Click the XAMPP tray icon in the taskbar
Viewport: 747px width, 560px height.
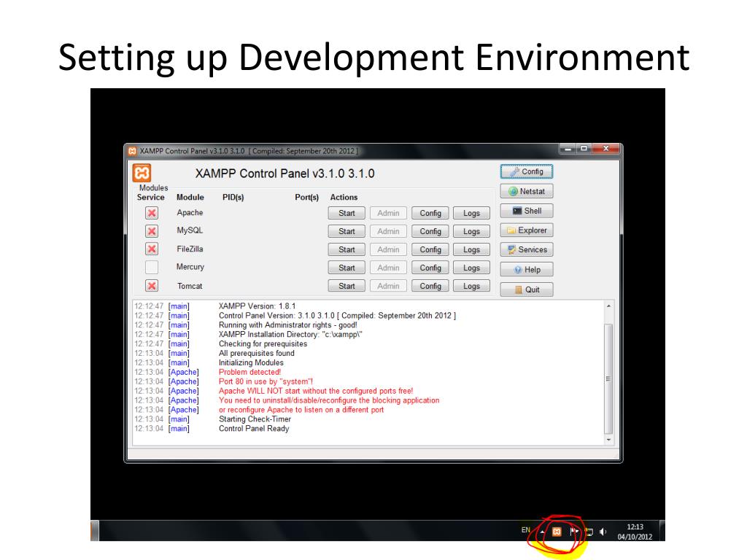[x=557, y=532]
